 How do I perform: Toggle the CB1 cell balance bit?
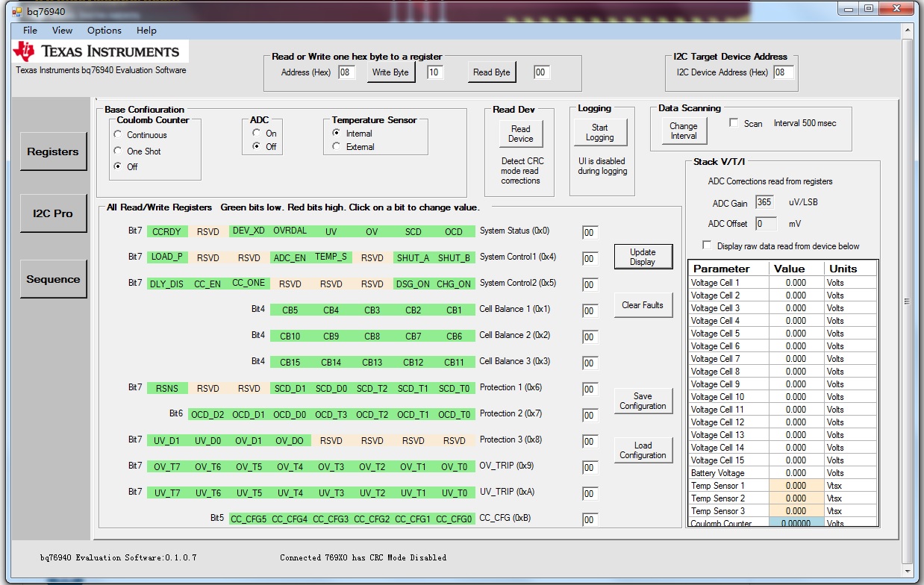pos(454,310)
